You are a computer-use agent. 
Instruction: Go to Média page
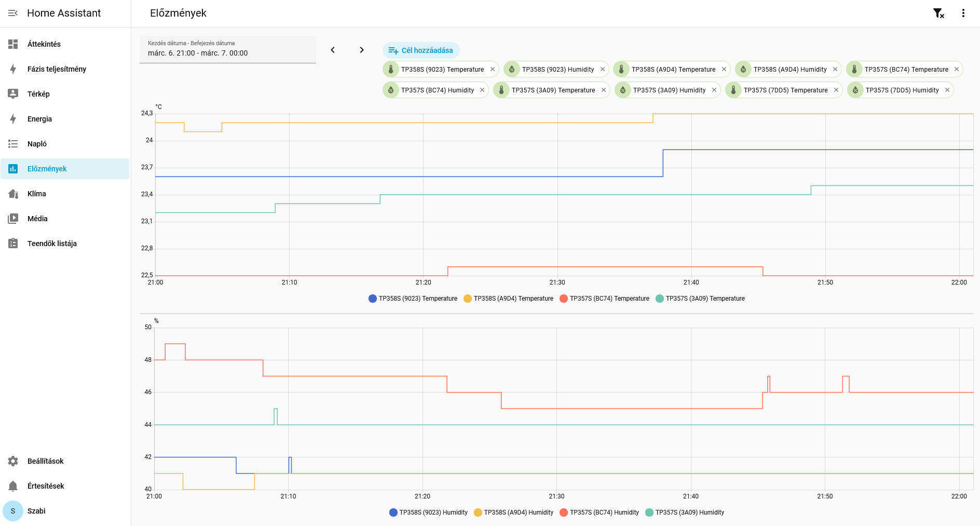(x=65, y=219)
